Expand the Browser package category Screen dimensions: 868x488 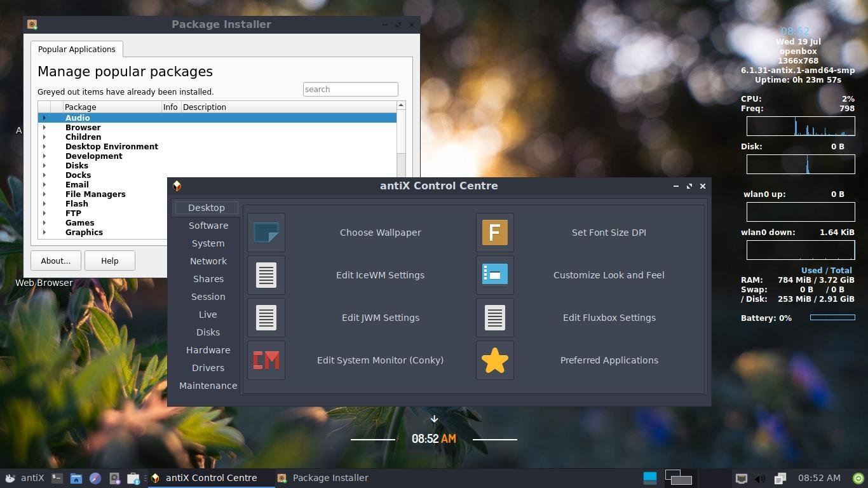pos(44,127)
